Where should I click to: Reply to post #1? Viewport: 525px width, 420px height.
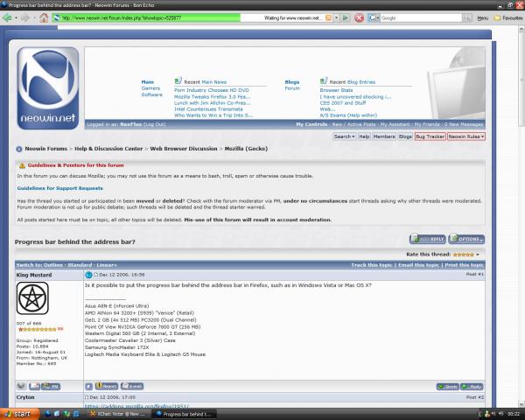pyautogui.click(x=472, y=387)
